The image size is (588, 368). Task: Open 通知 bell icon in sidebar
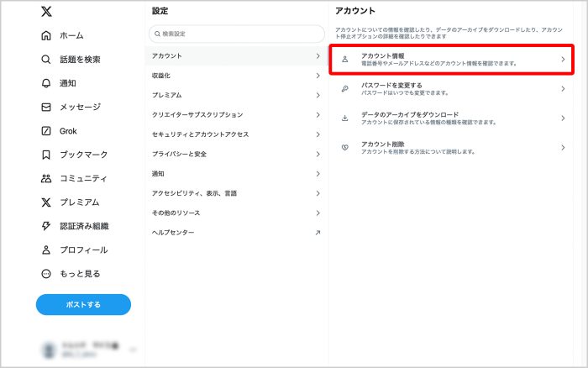46,83
